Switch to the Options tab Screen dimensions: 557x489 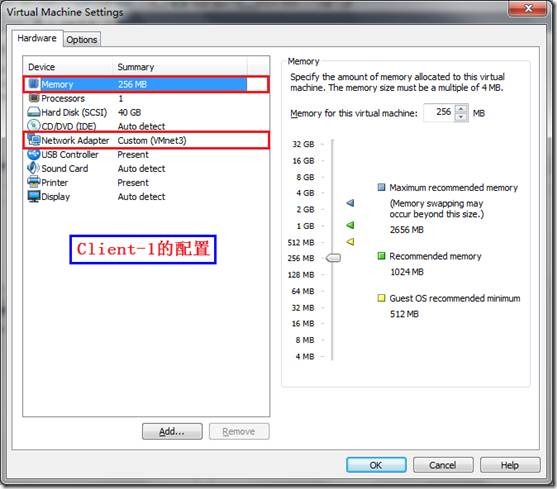click(x=82, y=39)
